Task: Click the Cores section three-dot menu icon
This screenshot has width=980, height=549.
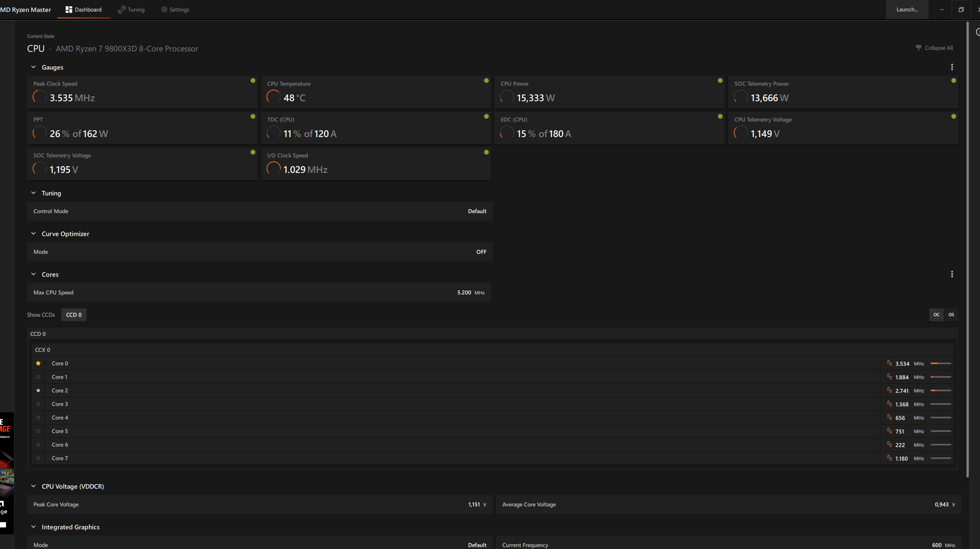Action: [x=952, y=274]
